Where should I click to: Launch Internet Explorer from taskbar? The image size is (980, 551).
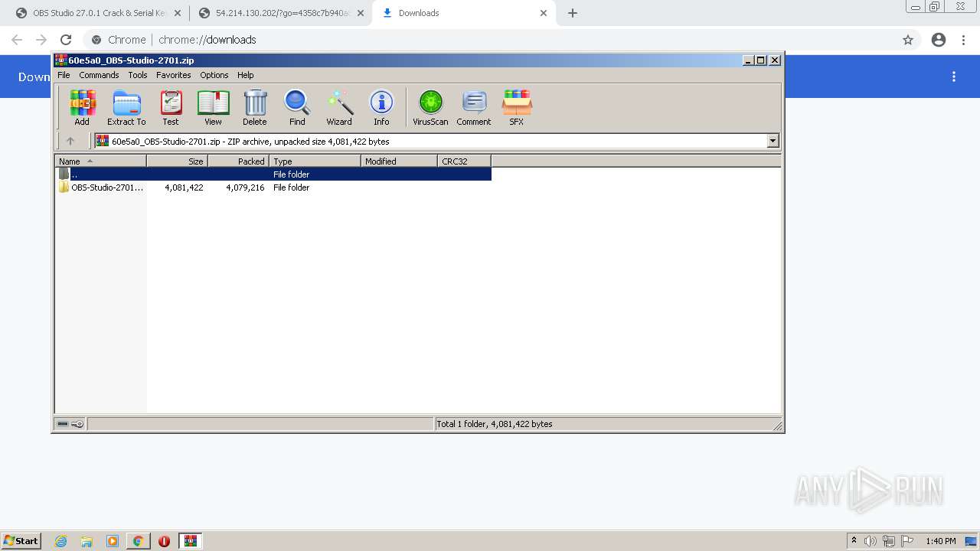(x=60, y=541)
